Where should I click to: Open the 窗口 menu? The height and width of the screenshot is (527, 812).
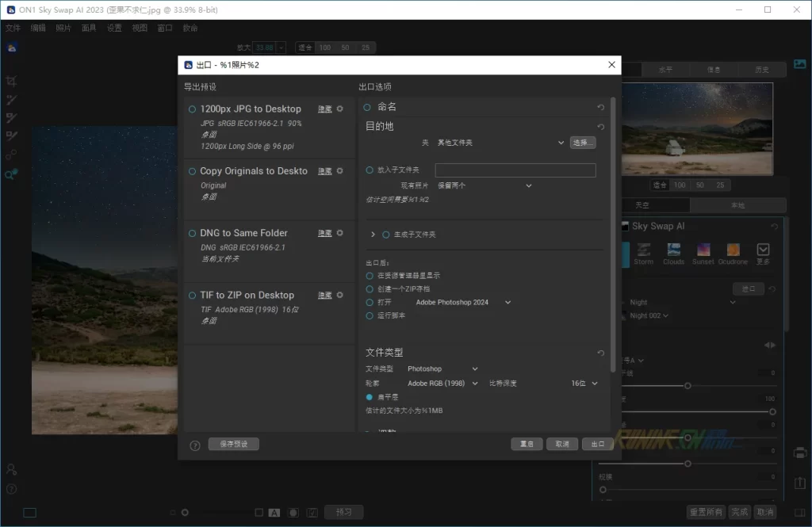click(165, 28)
